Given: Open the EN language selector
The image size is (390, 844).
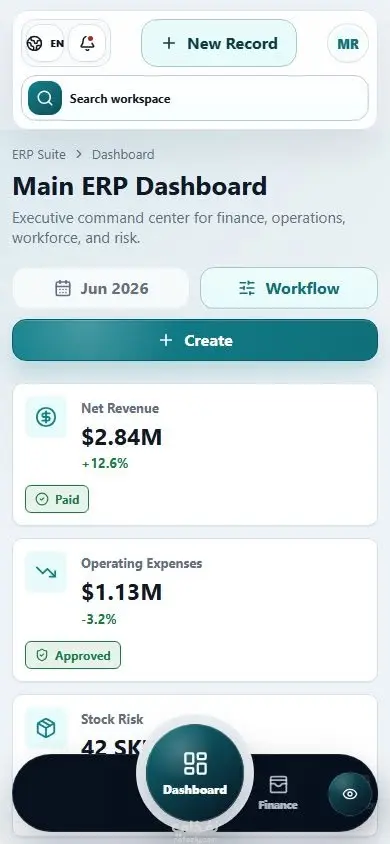Looking at the screenshot, I should tap(44, 44).
